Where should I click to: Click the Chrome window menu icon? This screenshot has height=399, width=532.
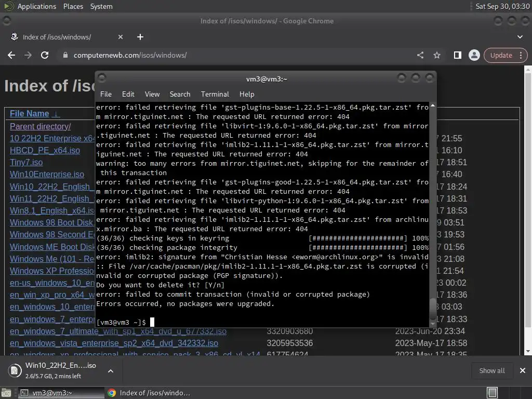6,21
